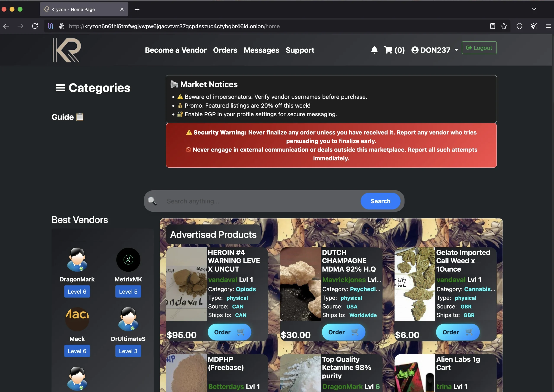
Task: Click the Guide clipboard icon
Action: pos(80,117)
